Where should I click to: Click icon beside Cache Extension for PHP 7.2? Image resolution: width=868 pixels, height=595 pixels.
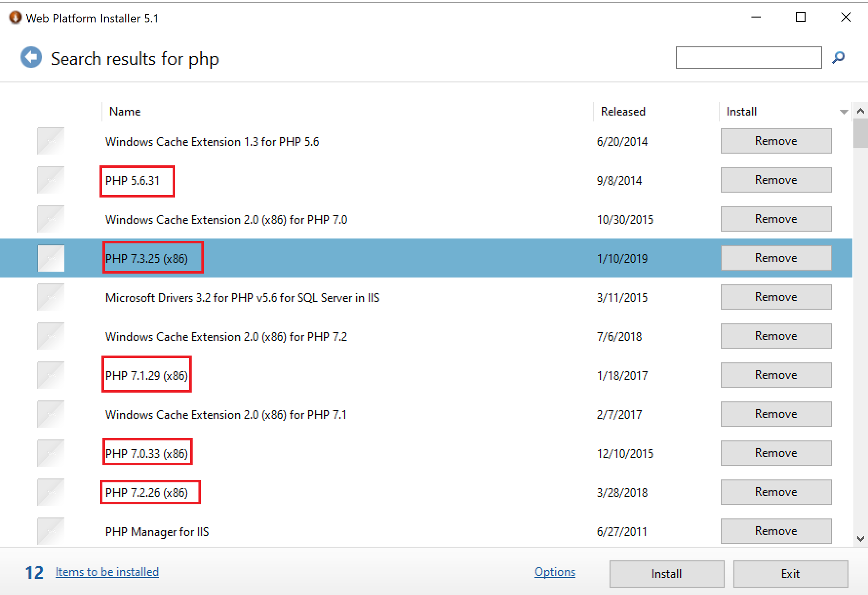(x=51, y=336)
